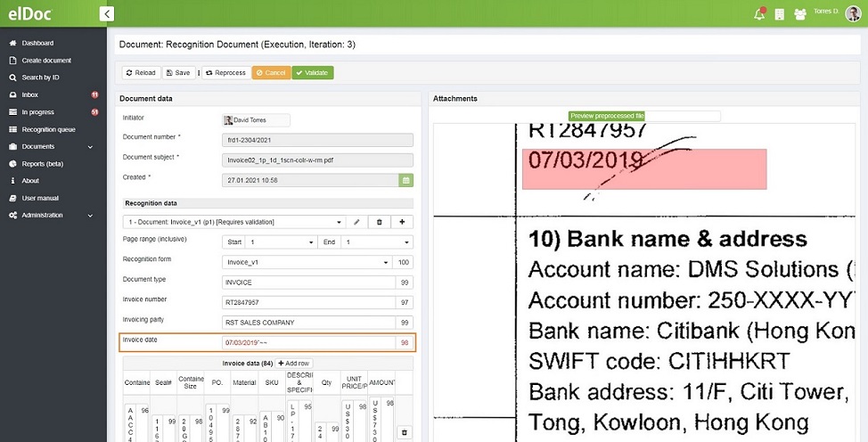Click Add row in Invoice data
Image resolution: width=868 pixels, height=442 pixels.
pyautogui.click(x=294, y=364)
